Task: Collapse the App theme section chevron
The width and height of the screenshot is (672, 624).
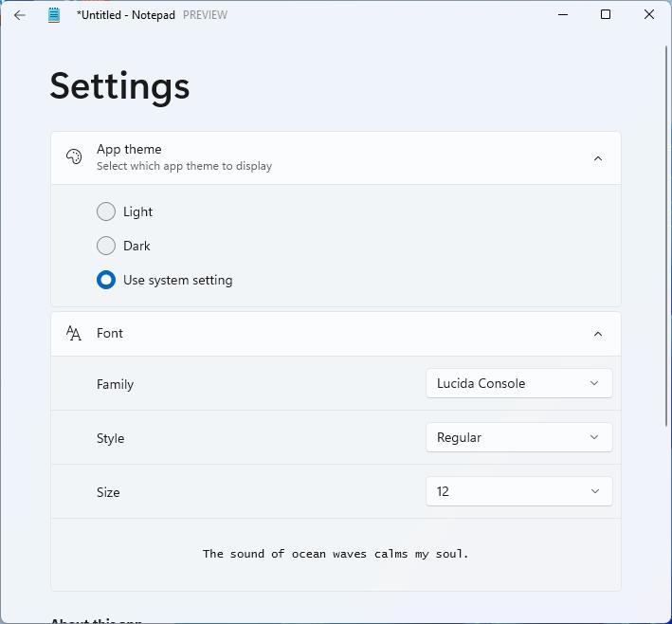Action: click(x=597, y=158)
